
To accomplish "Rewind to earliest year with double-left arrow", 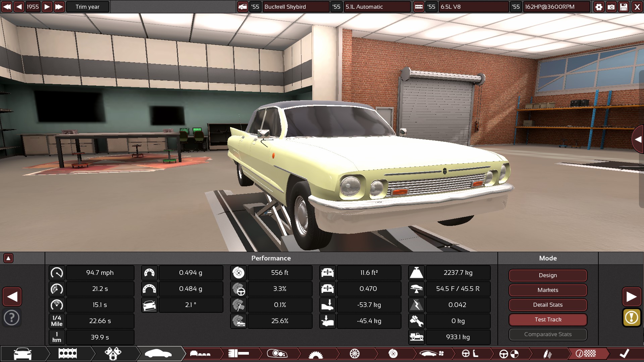I will point(7,7).
